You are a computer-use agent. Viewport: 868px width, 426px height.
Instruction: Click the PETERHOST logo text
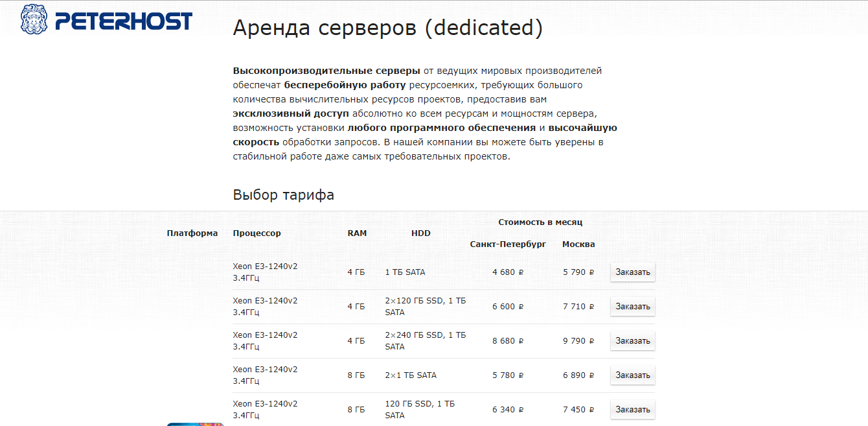coord(123,21)
